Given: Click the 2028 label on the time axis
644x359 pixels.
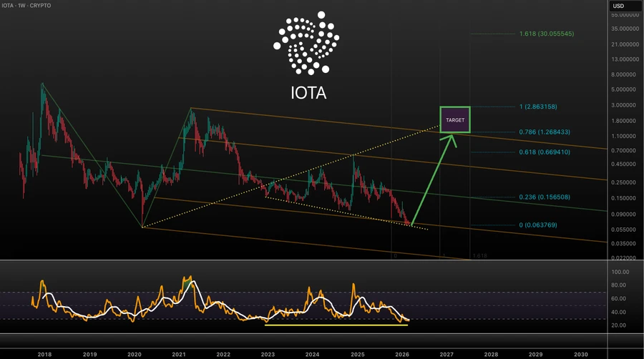Looking at the screenshot, I should coord(491,355).
